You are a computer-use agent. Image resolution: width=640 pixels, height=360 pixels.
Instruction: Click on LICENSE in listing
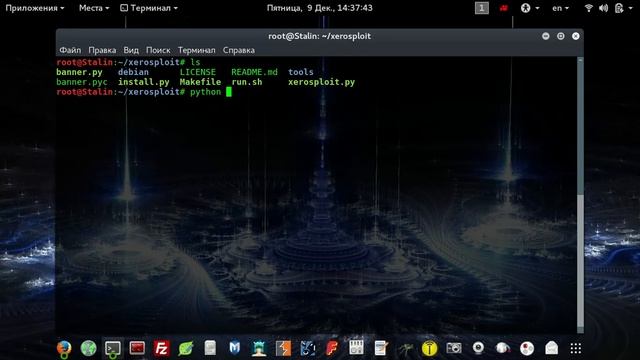tap(198, 72)
